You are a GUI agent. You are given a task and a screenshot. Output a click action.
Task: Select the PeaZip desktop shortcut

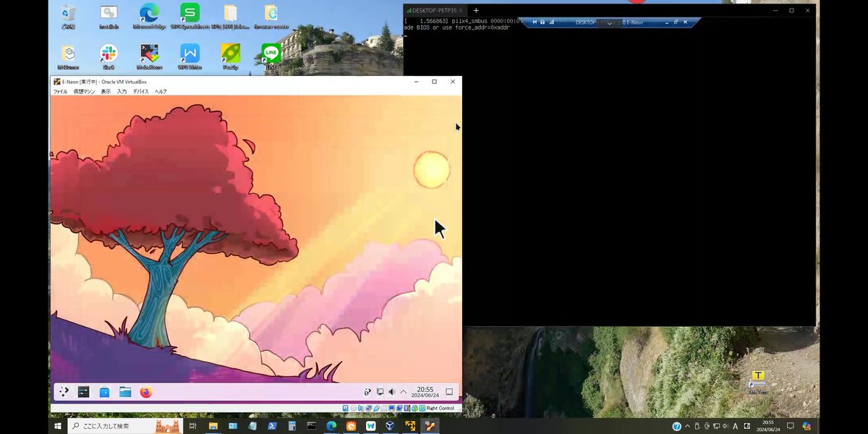pos(231,57)
